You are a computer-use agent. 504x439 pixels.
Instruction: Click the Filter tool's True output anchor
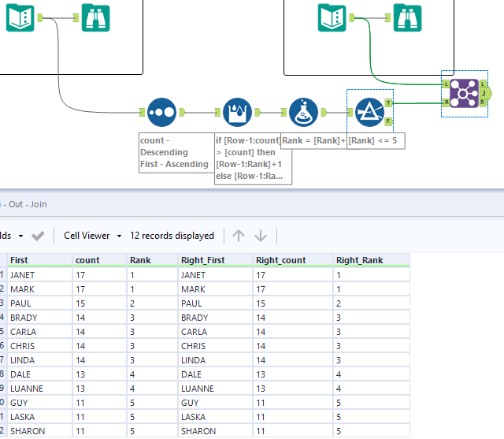[x=388, y=102]
